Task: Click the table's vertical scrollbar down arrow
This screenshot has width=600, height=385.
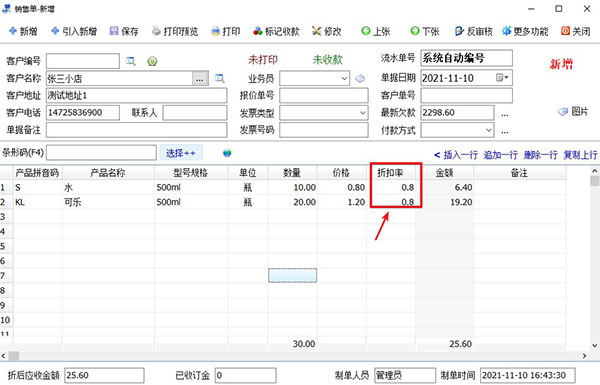Action: point(595,345)
